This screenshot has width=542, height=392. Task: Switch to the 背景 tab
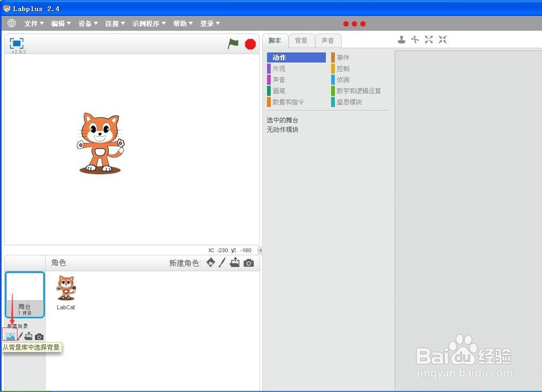301,41
